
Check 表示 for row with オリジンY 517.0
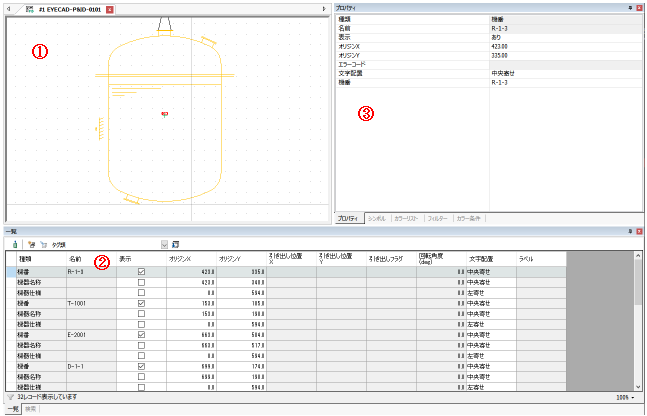(x=142, y=345)
